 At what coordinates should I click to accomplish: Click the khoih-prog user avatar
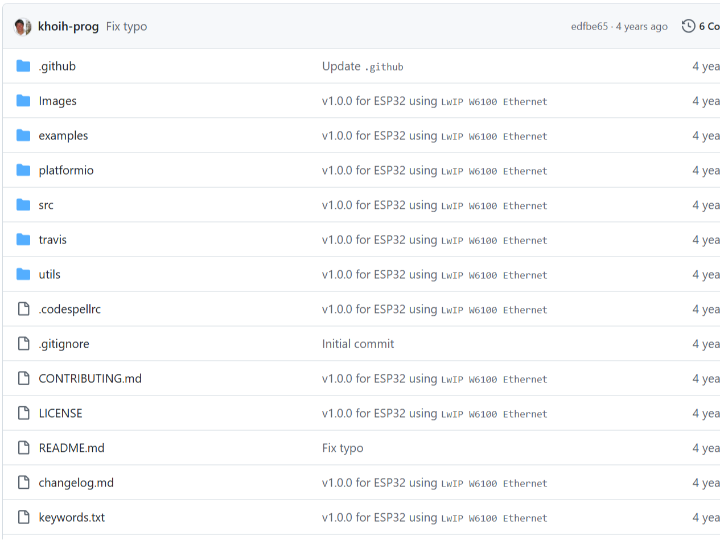tap(23, 26)
